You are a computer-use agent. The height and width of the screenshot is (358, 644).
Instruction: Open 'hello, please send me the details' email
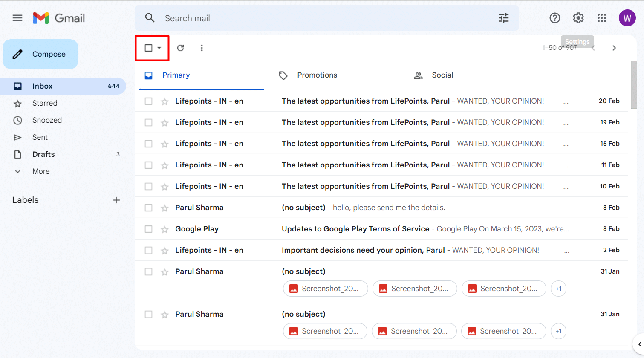[x=381, y=208]
